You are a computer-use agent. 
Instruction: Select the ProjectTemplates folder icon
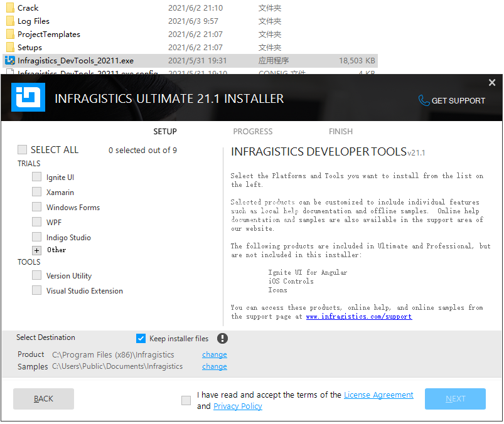pyautogui.click(x=10, y=34)
